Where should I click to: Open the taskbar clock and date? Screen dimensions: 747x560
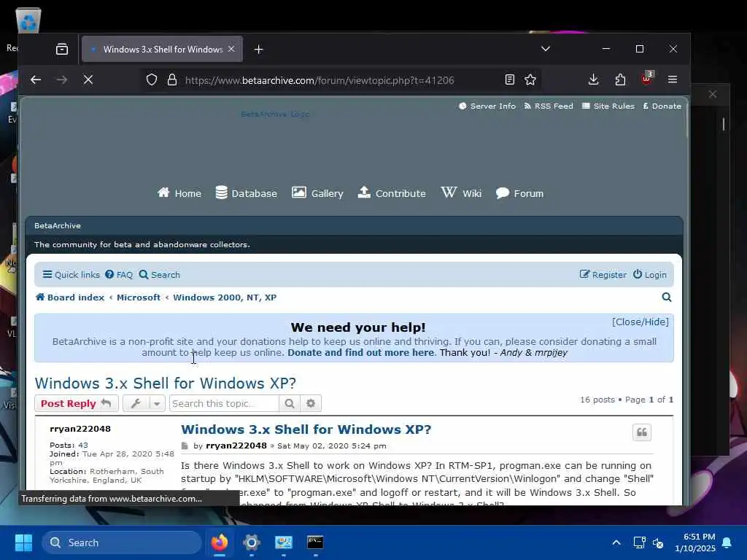click(x=695, y=542)
